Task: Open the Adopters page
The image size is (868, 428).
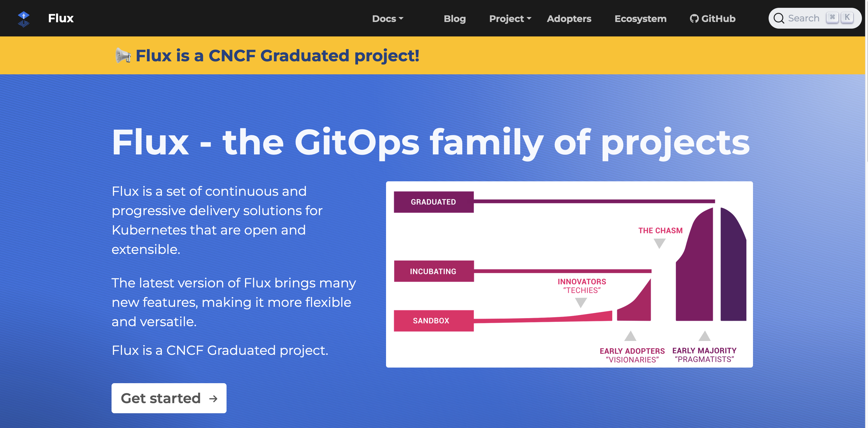Action: coord(569,19)
